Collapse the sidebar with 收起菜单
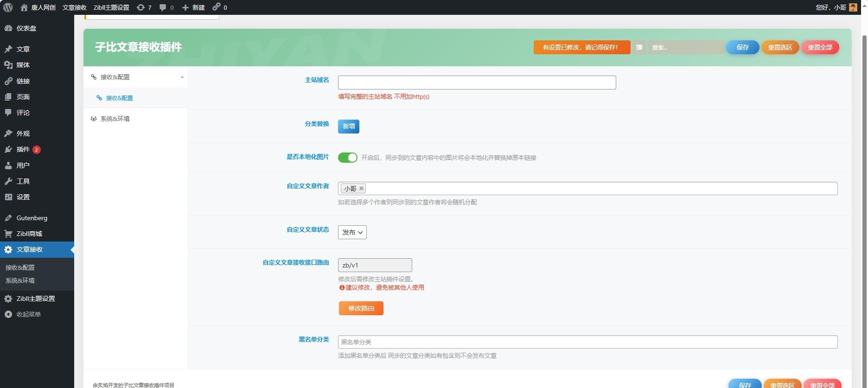This screenshot has height=388, width=868. coord(28,314)
